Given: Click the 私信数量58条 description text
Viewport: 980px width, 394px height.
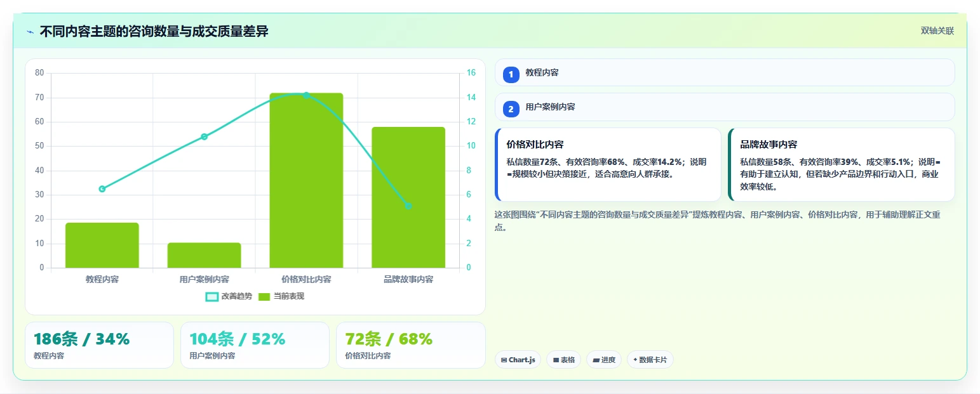Looking at the screenshot, I should pos(840,174).
